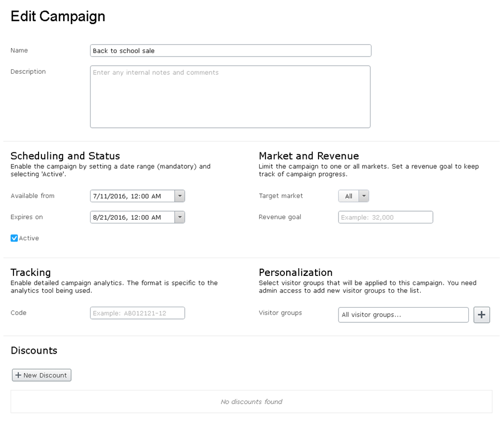Viewport: 504px width, 429px height.
Task: Expand the Expires on date picker arrow
Action: point(179,217)
